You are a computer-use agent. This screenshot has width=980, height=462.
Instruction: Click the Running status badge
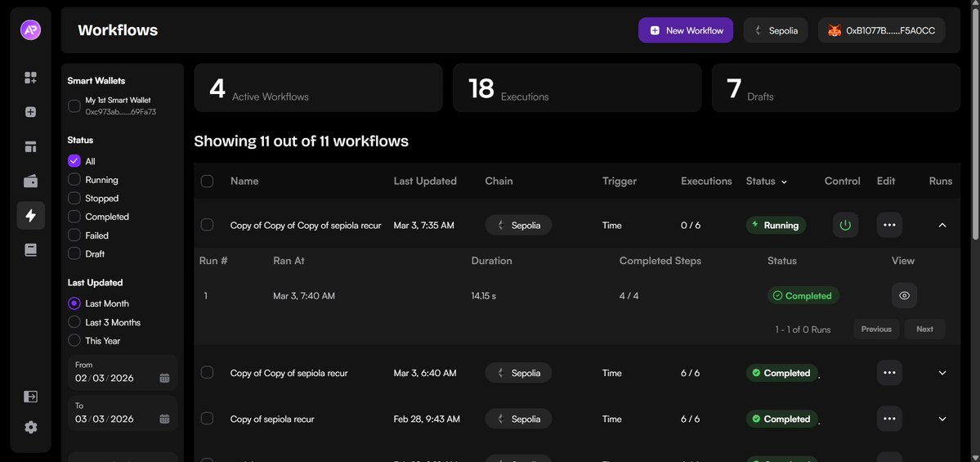click(776, 225)
